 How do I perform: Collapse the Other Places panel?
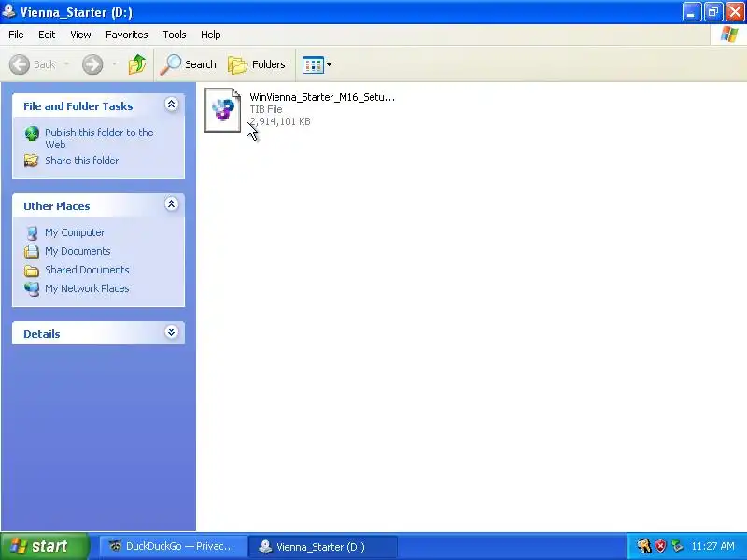point(172,204)
